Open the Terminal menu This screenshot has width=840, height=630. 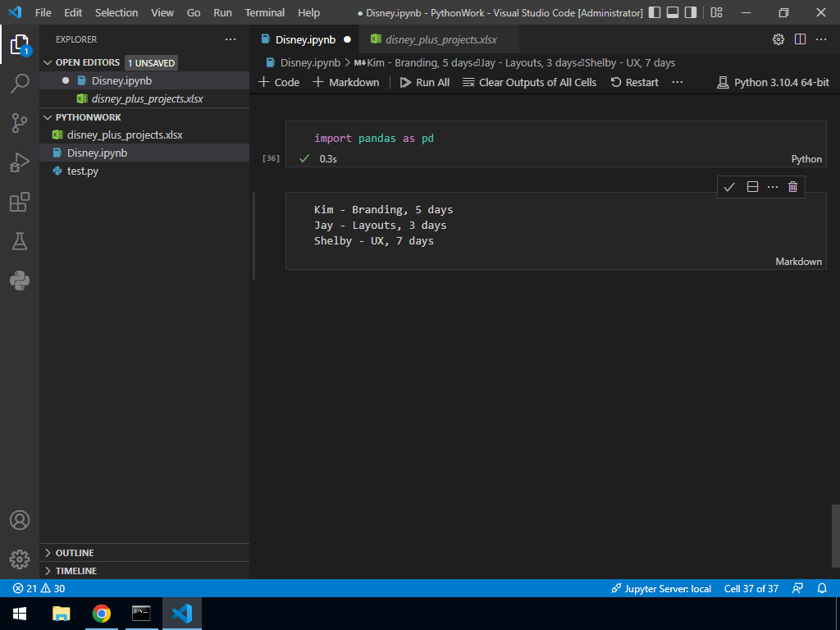(x=264, y=13)
